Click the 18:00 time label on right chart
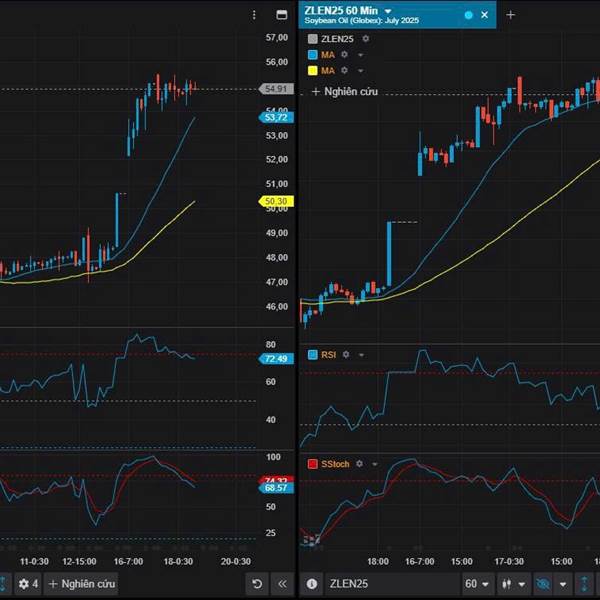Viewport: 600px width, 600px height. tap(378, 561)
